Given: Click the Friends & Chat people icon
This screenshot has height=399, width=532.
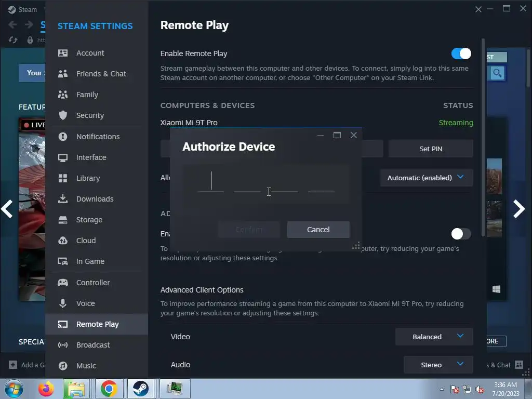Looking at the screenshot, I should tap(63, 74).
